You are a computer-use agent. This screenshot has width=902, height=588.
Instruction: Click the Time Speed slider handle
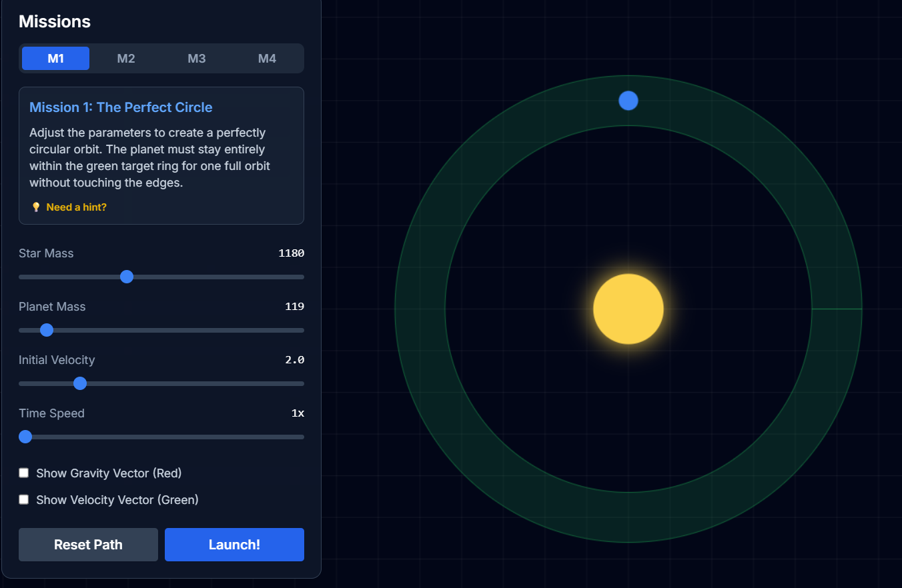coord(25,437)
